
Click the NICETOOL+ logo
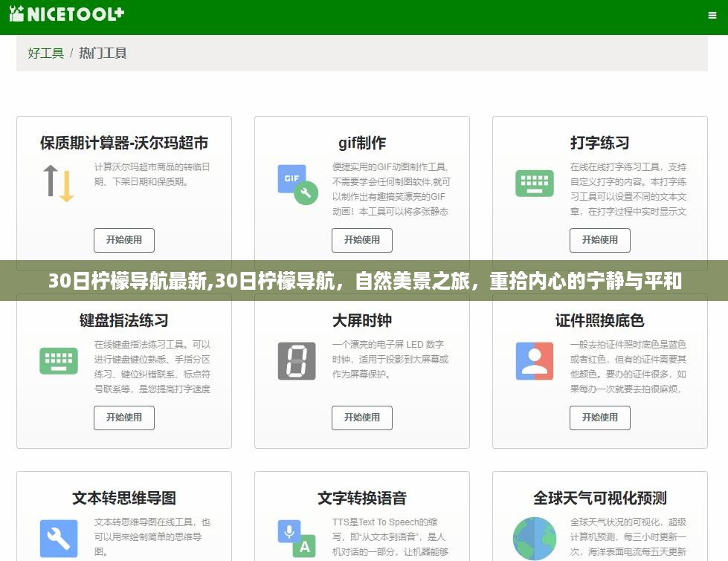67,14
